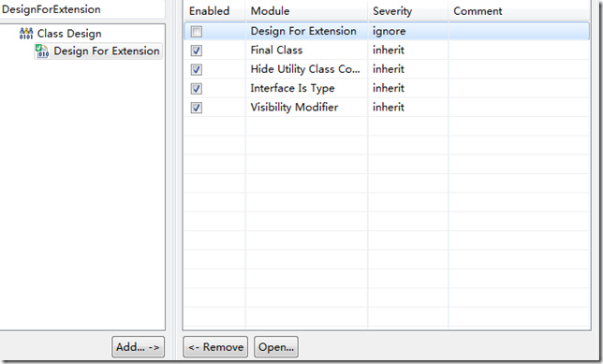This screenshot has width=603, height=364.
Task: Open the selected module configuration
Action: pos(276,347)
